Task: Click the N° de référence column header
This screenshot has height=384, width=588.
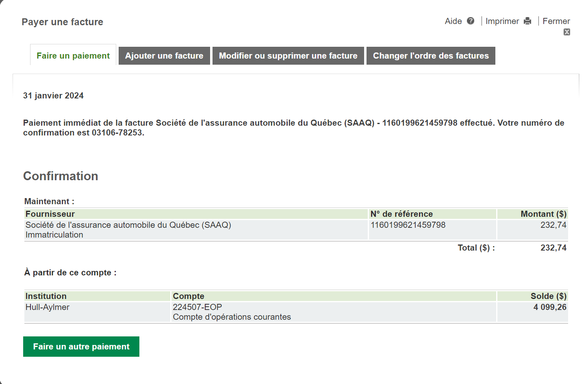Action: 432,214
